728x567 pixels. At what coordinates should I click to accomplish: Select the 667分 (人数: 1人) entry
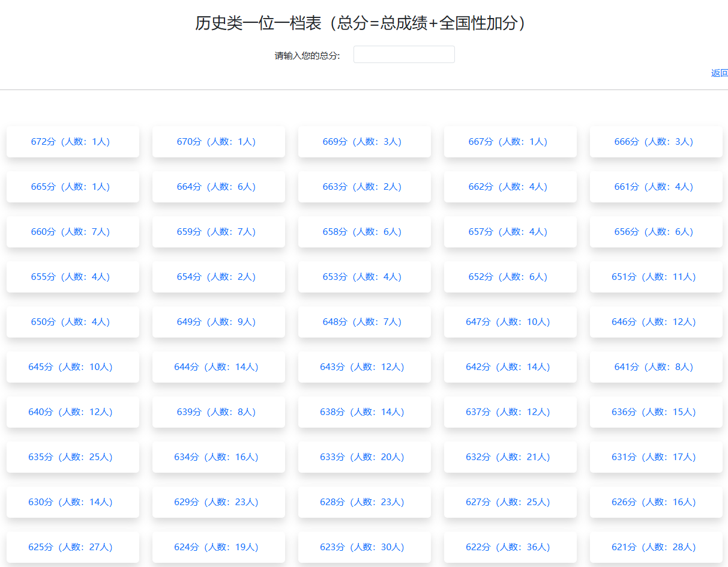[x=510, y=142]
